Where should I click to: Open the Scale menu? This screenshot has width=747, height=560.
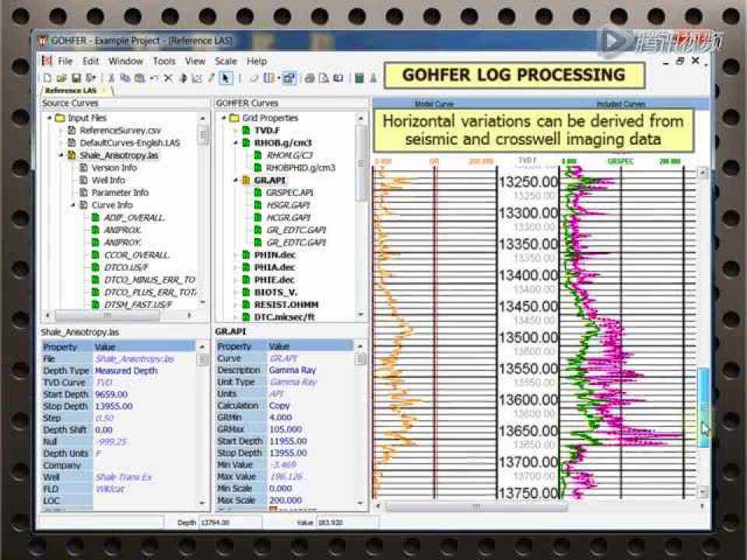click(x=226, y=61)
